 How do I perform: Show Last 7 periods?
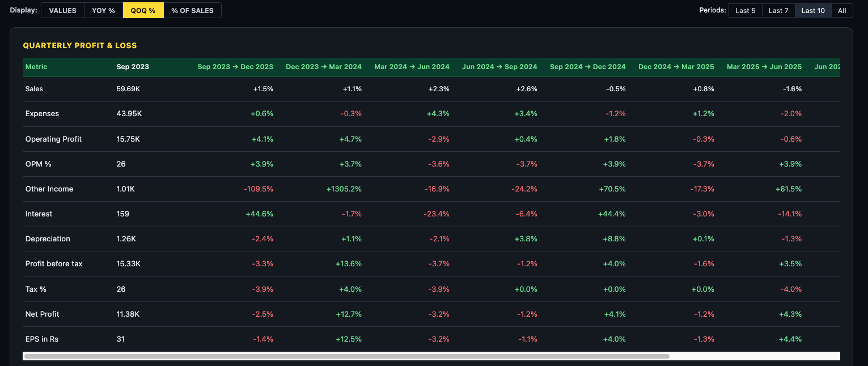click(x=778, y=10)
